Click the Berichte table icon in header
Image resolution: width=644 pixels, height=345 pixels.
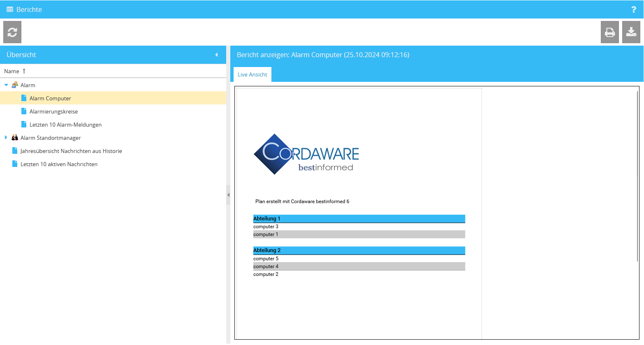(x=10, y=9)
